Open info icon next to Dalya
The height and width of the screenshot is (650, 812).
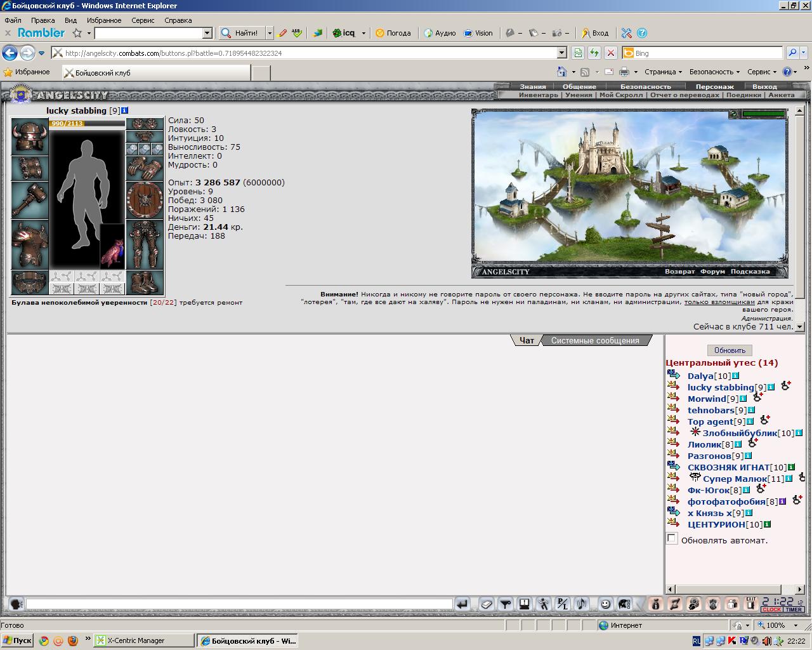point(735,376)
